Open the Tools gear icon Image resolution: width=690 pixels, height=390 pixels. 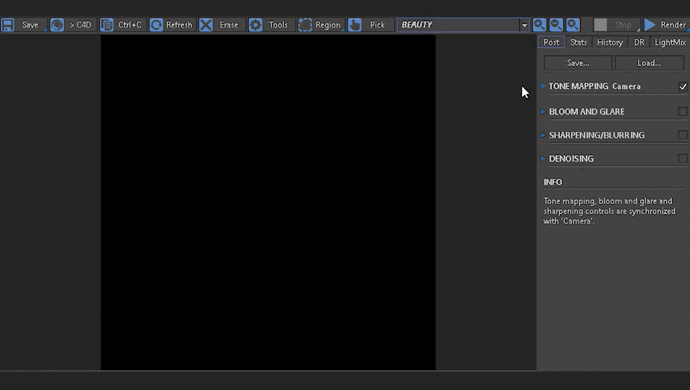(x=255, y=25)
